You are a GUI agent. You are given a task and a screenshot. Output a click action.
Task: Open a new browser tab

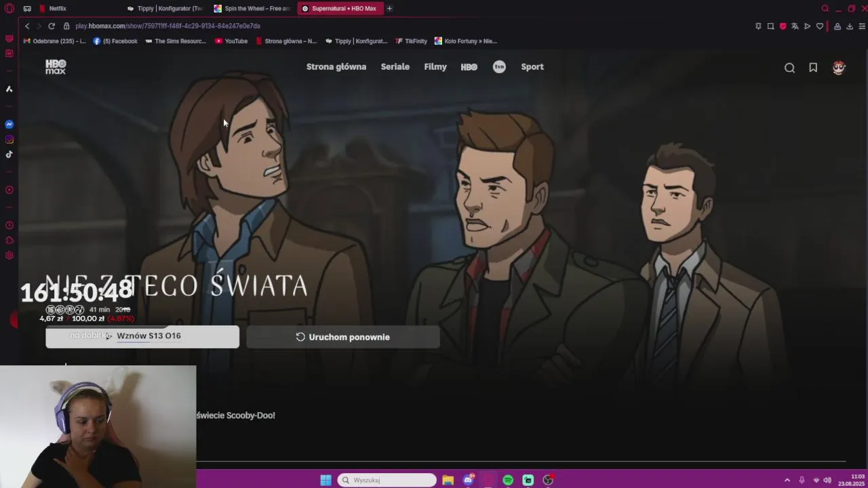tap(389, 8)
